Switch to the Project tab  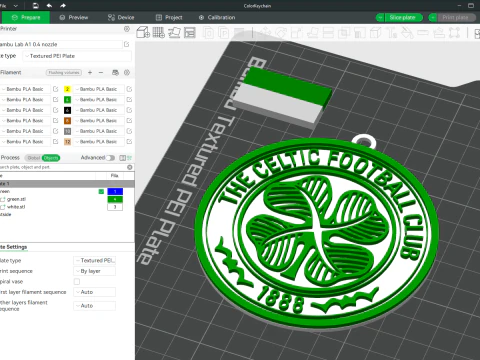pyautogui.click(x=169, y=17)
